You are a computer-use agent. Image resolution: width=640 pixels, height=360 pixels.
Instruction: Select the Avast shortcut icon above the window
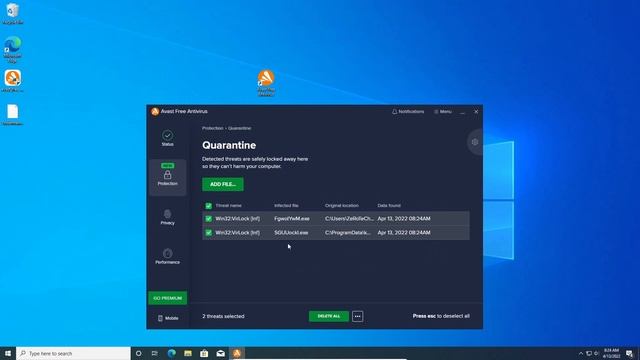(x=266, y=83)
